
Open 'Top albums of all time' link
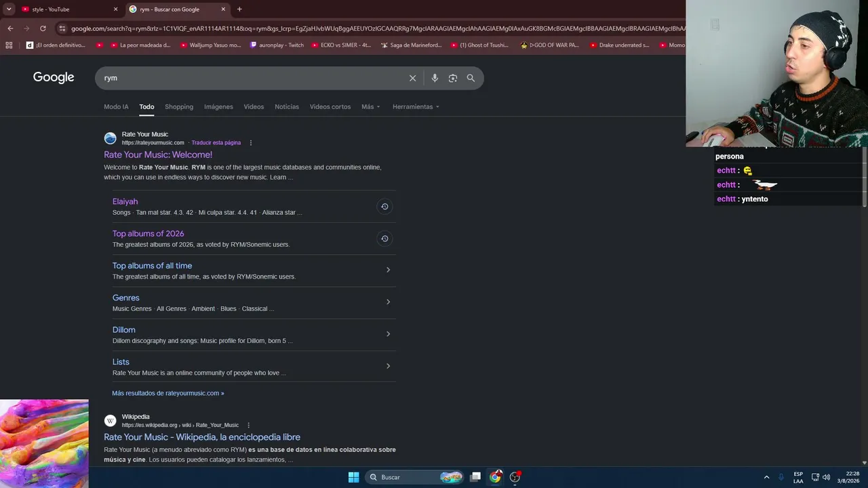pos(152,266)
